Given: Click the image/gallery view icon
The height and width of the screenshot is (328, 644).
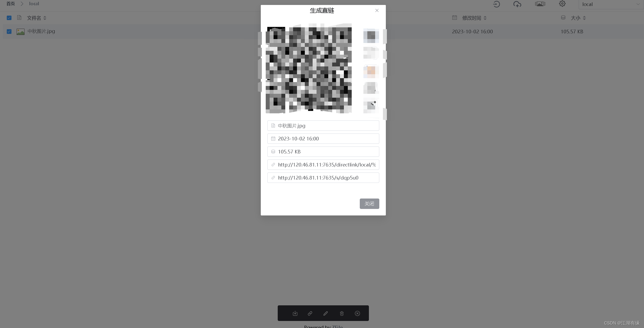Looking at the screenshot, I should tap(540, 4).
